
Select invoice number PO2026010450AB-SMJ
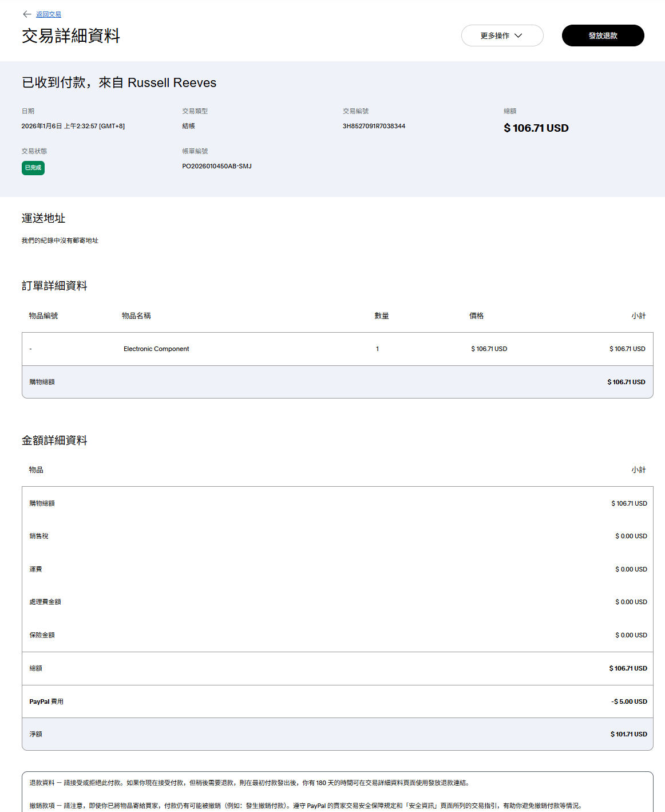point(217,166)
